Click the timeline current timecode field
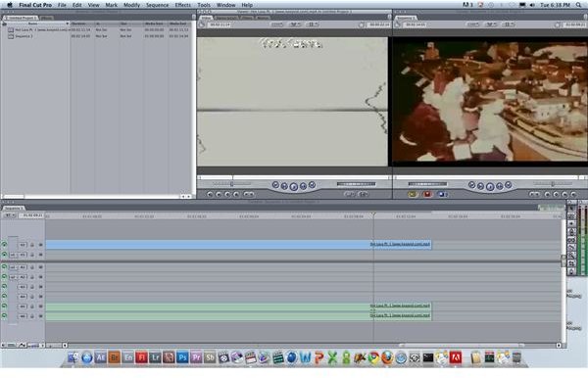The width and height of the screenshot is (588, 378). click(x=31, y=215)
